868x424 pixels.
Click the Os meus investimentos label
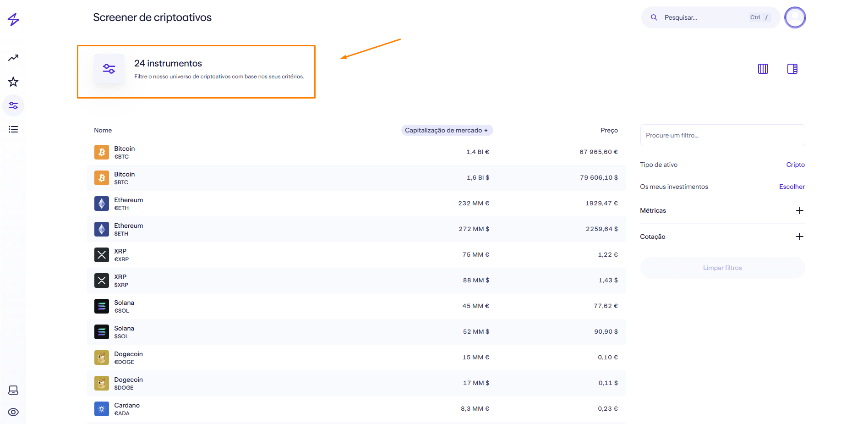674,187
